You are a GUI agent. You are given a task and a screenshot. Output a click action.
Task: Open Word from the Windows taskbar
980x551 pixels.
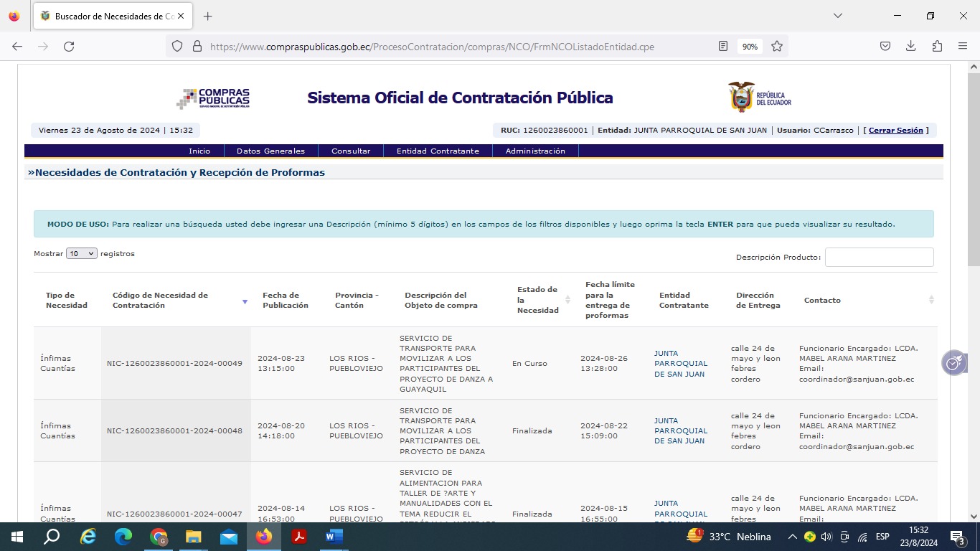pos(334,537)
